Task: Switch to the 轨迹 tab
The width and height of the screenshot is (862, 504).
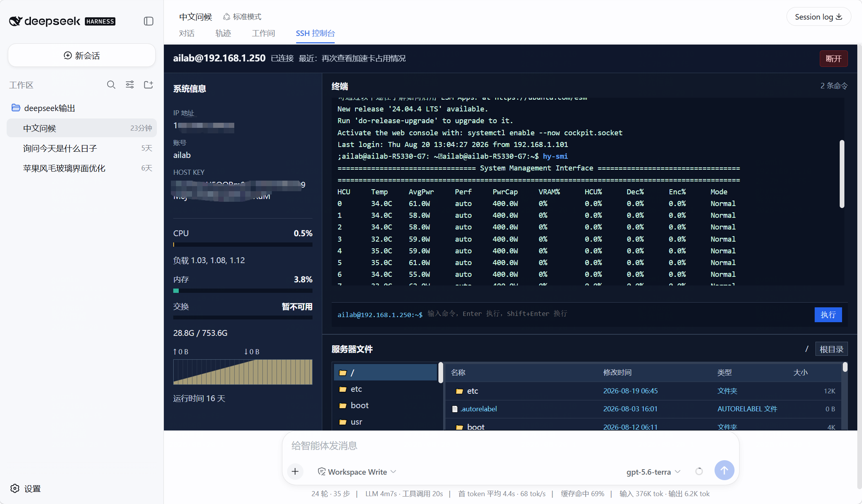Action: (x=223, y=33)
